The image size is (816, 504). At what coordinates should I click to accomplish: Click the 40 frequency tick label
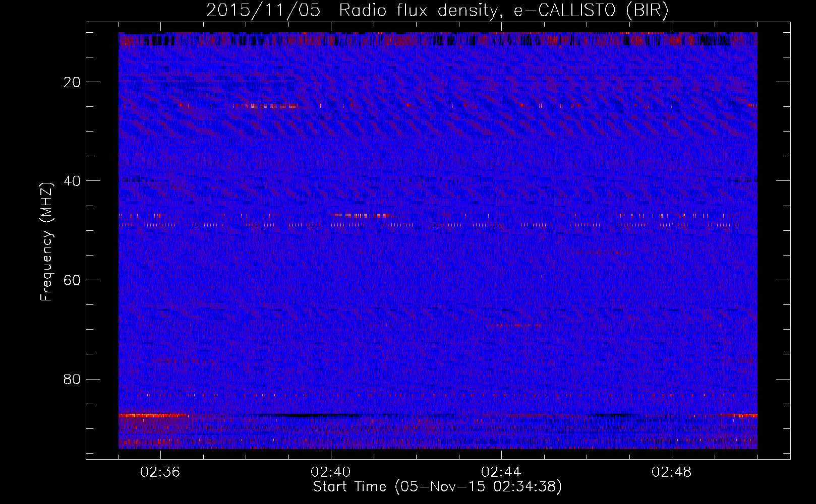73,181
